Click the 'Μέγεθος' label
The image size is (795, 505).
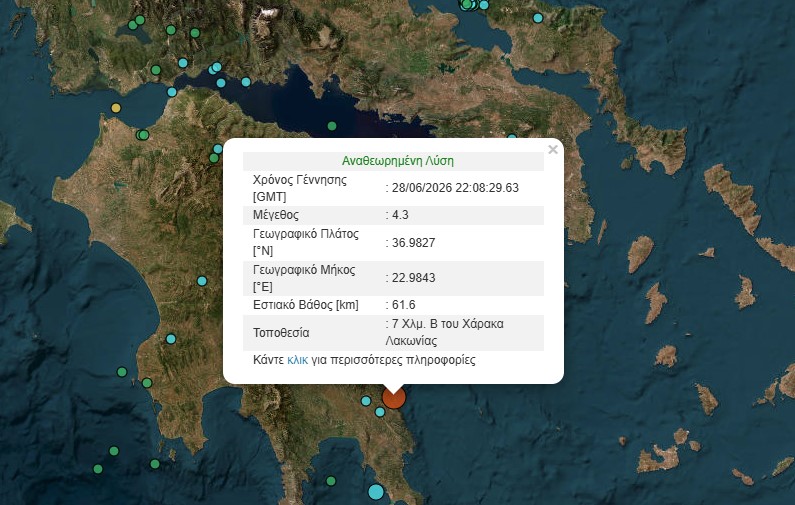pos(276,215)
